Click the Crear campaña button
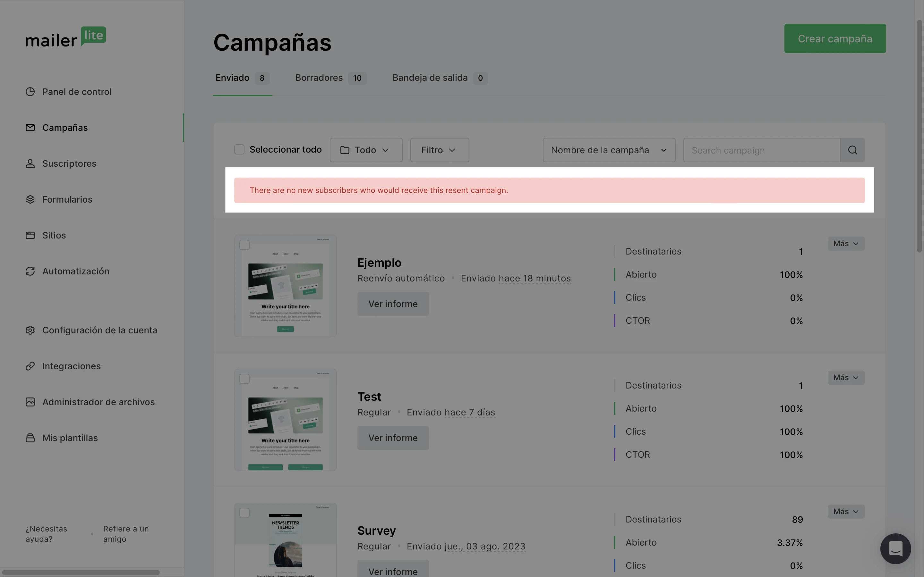This screenshot has height=577, width=924. tap(835, 38)
